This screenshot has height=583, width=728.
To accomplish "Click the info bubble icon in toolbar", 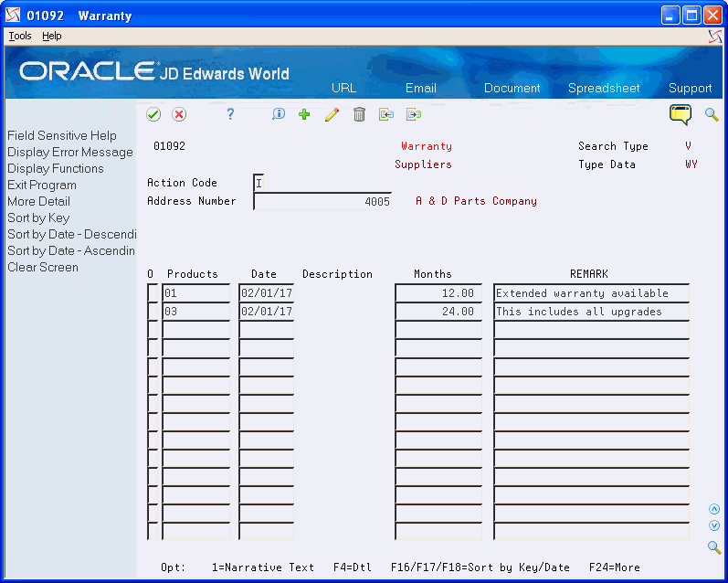I will coord(279,114).
